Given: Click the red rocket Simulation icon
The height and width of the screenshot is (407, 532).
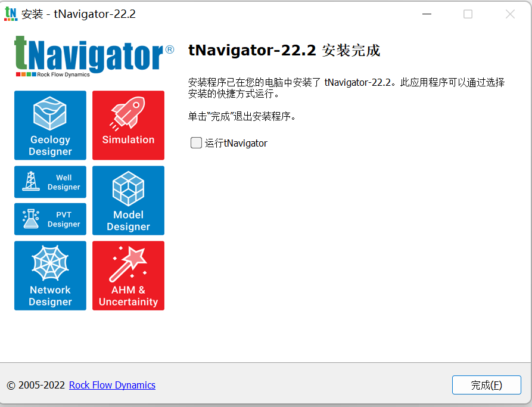Looking at the screenshot, I should (x=128, y=125).
